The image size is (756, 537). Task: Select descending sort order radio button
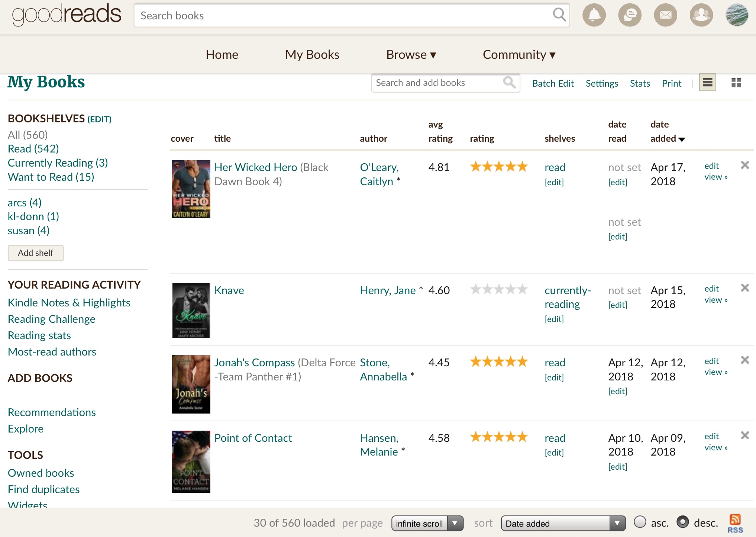click(x=682, y=522)
